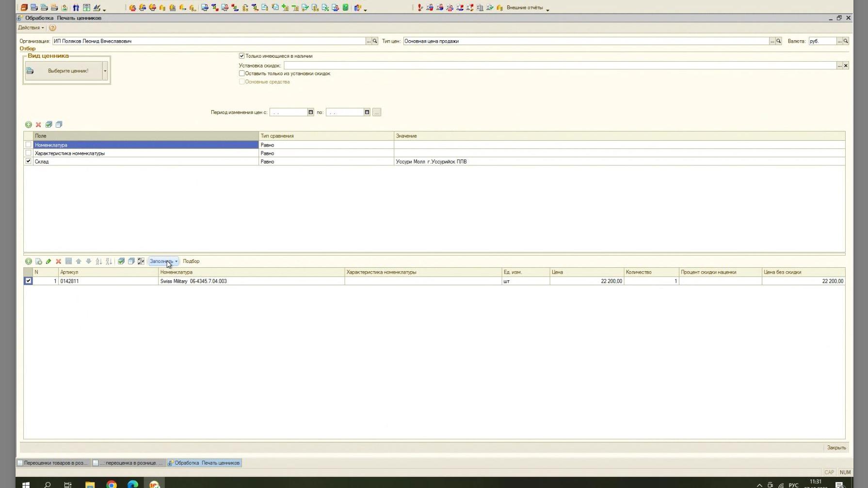Image resolution: width=868 pixels, height=488 pixels.
Task: Click the Количество column header
Action: click(x=651, y=272)
